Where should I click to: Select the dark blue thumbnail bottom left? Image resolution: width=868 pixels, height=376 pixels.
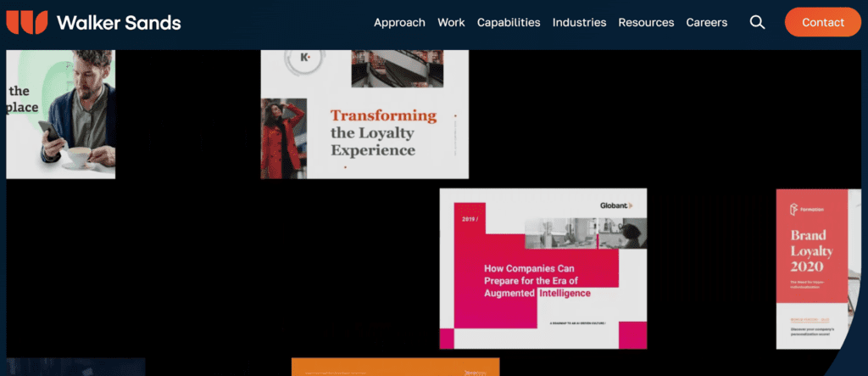75,367
